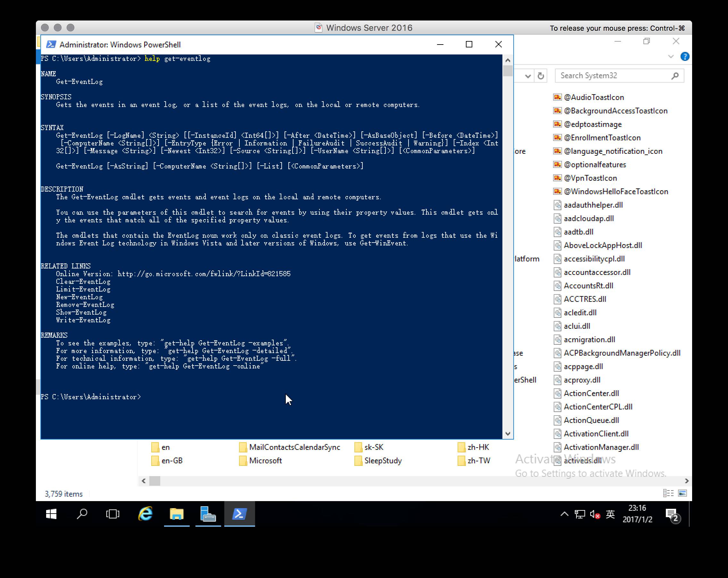The width and height of the screenshot is (728, 578).
Task: Select acledit.dll file
Action: [x=575, y=313]
